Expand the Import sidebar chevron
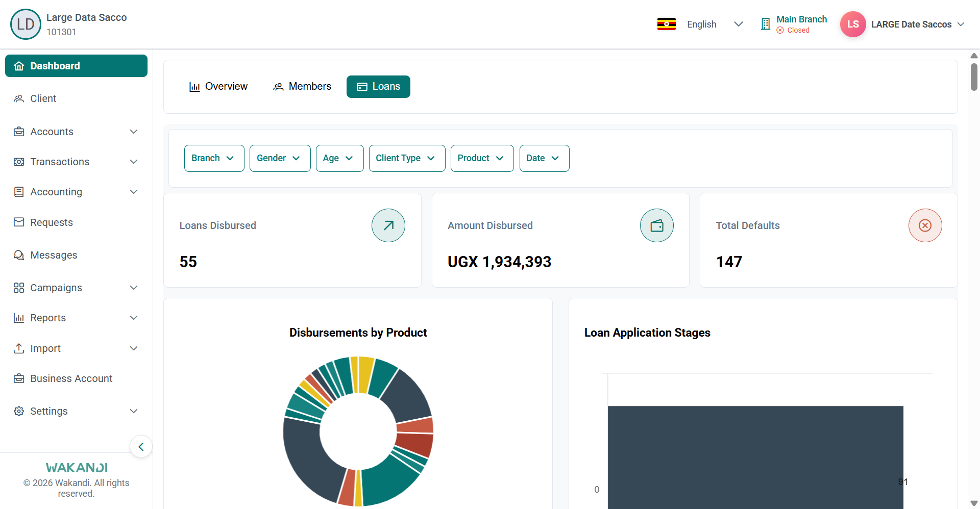 point(134,348)
